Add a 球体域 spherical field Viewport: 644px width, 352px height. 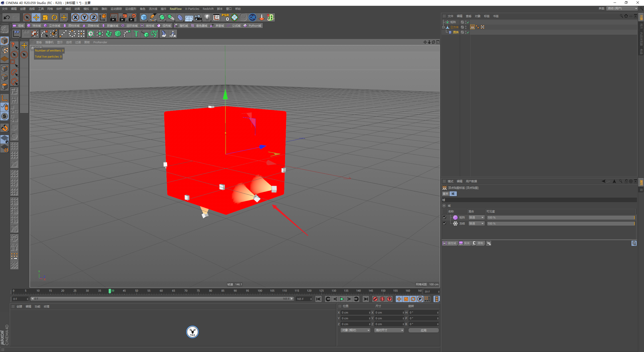34,26
